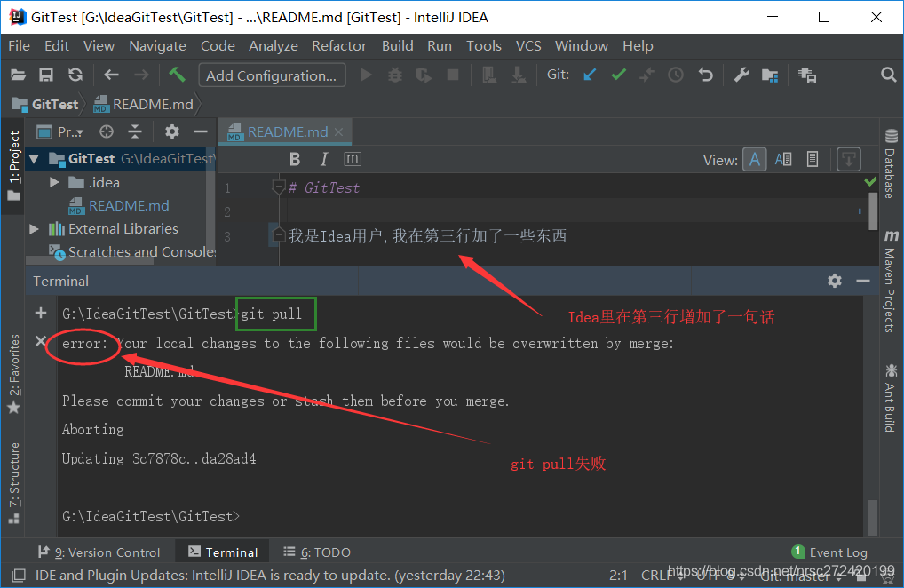The image size is (904, 588).
Task: Switch to preview-only view mode
Action: point(812,160)
